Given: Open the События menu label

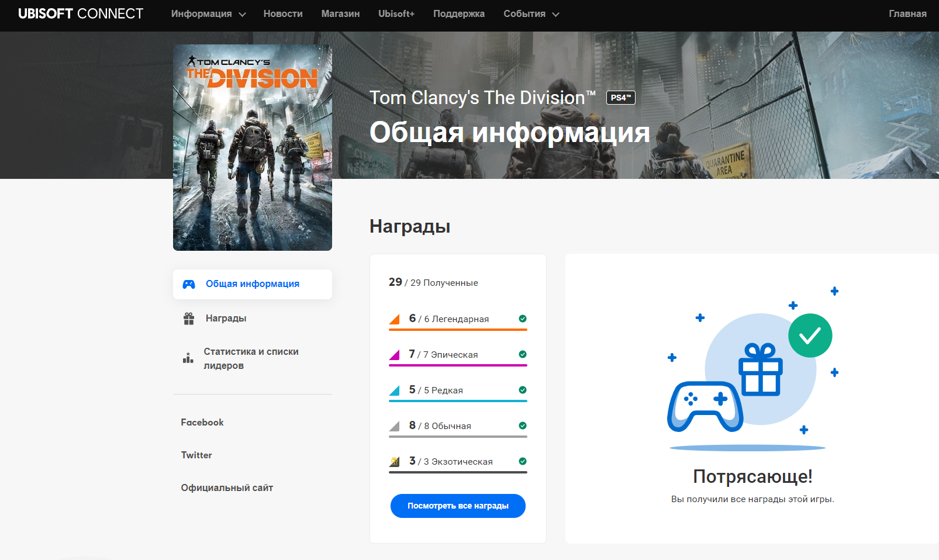Looking at the screenshot, I should point(524,13).
